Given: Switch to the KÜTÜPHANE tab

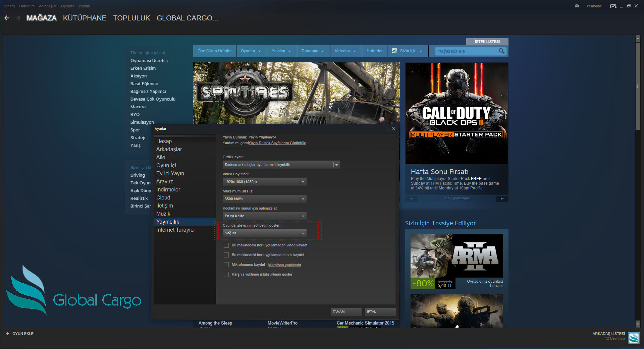Looking at the screenshot, I should [85, 18].
